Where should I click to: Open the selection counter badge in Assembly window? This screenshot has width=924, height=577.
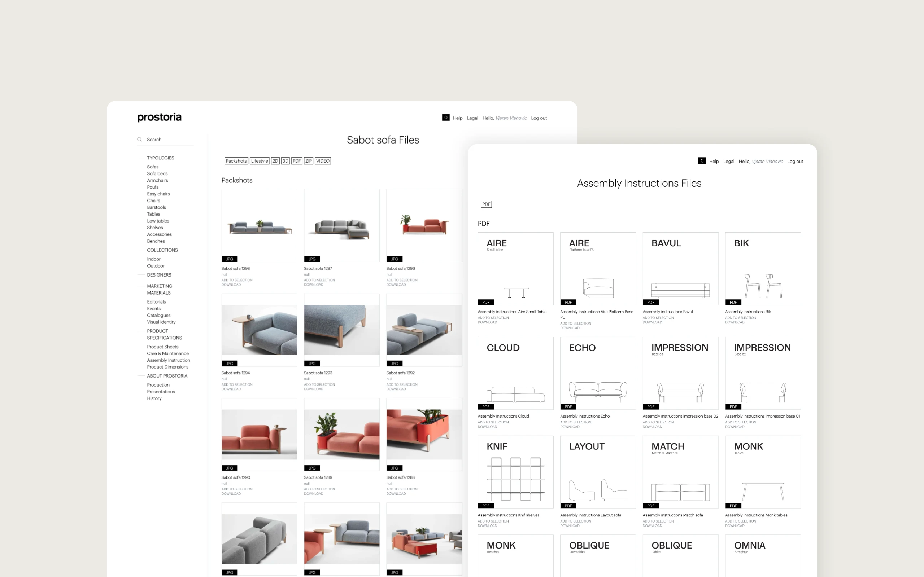pos(701,161)
